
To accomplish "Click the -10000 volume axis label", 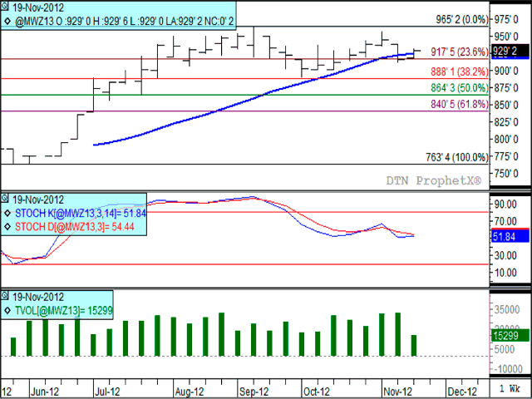I will [506, 369].
